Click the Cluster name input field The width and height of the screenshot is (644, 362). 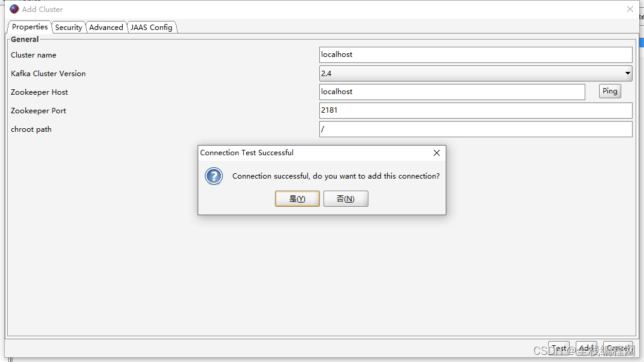tap(476, 55)
